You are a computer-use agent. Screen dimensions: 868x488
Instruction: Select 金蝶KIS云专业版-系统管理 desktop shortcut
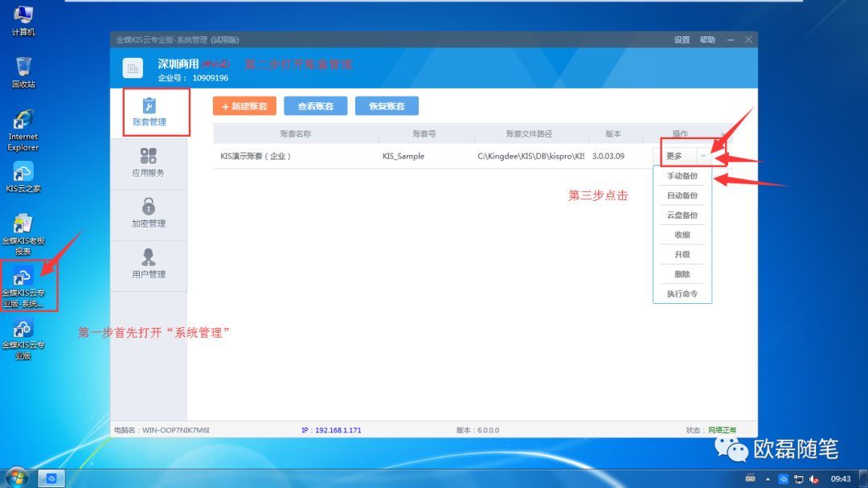23,286
